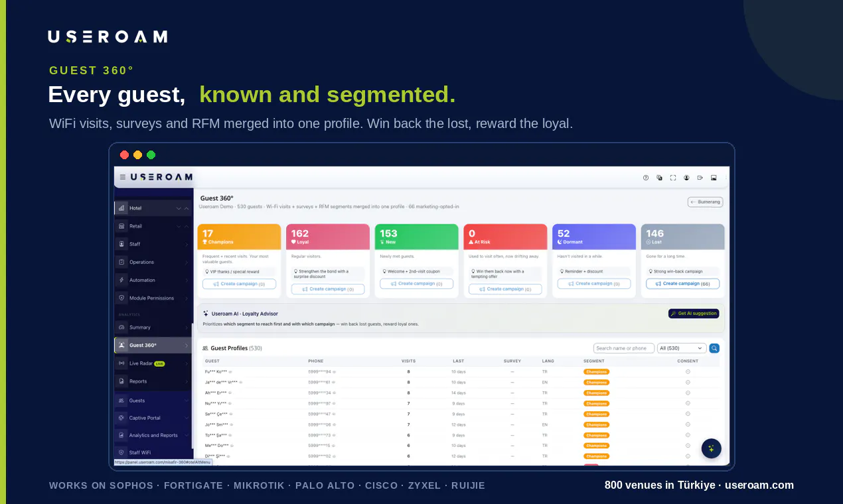The width and height of the screenshot is (843, 504).
Task: Open the user account icon in the top bar
Action: tap(686, 178)
